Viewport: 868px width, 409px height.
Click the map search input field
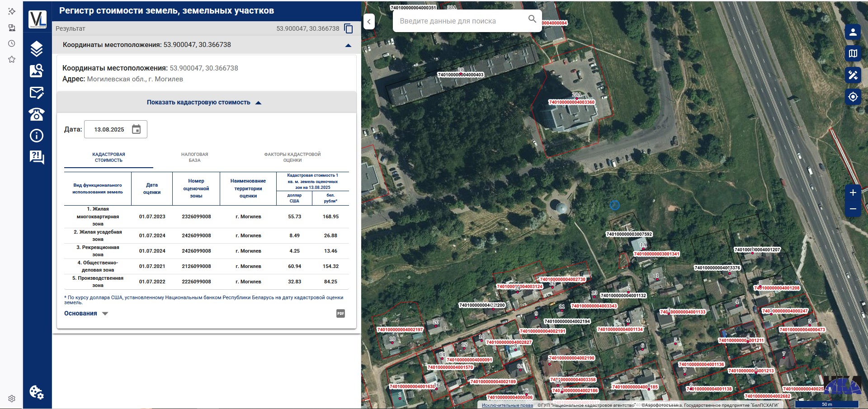pos(461,21)
